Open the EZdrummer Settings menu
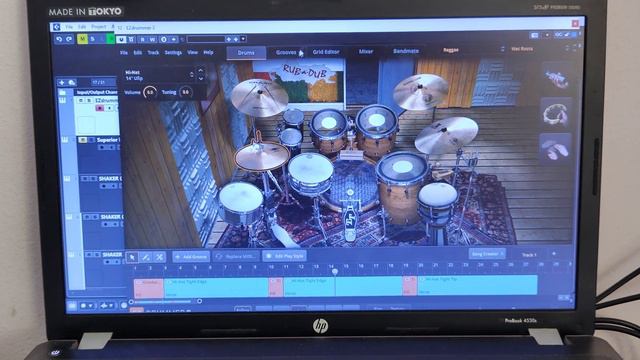The height and width of the screenshot is (360, 640). (x=173, y=53)
